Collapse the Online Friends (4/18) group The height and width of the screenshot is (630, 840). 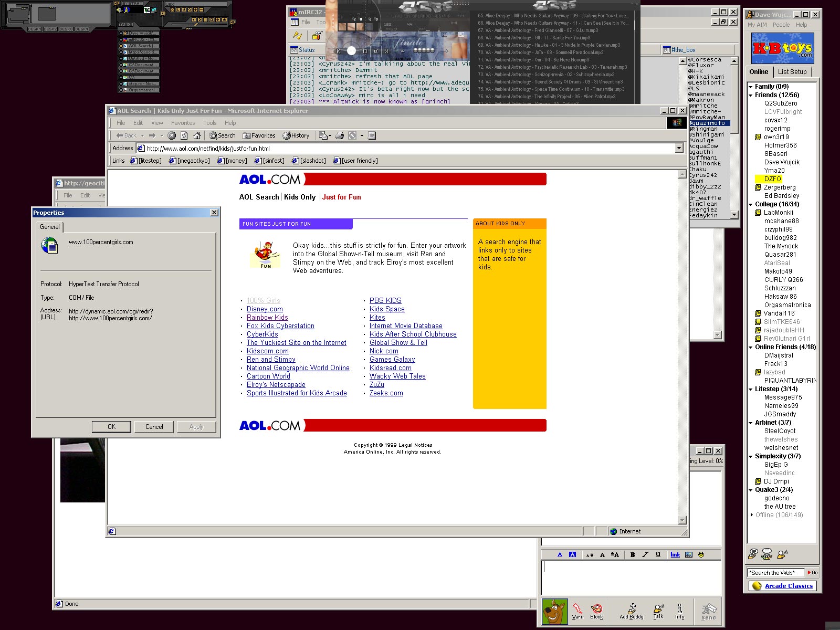(751, 347)
